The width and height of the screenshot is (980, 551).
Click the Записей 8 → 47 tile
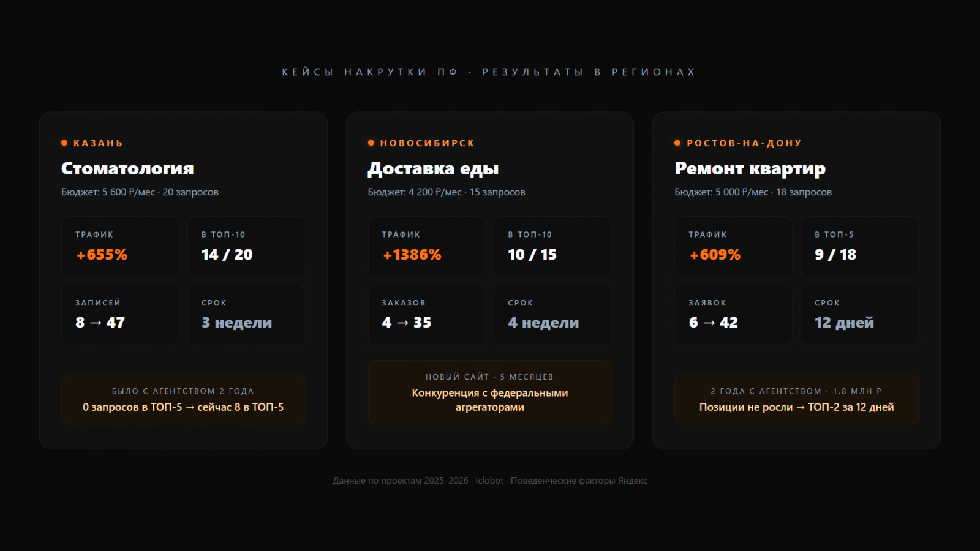pos(120,315)
